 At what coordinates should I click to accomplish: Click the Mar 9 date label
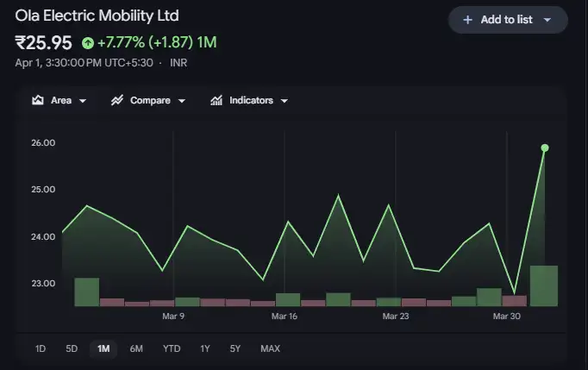tap(173, 317)
